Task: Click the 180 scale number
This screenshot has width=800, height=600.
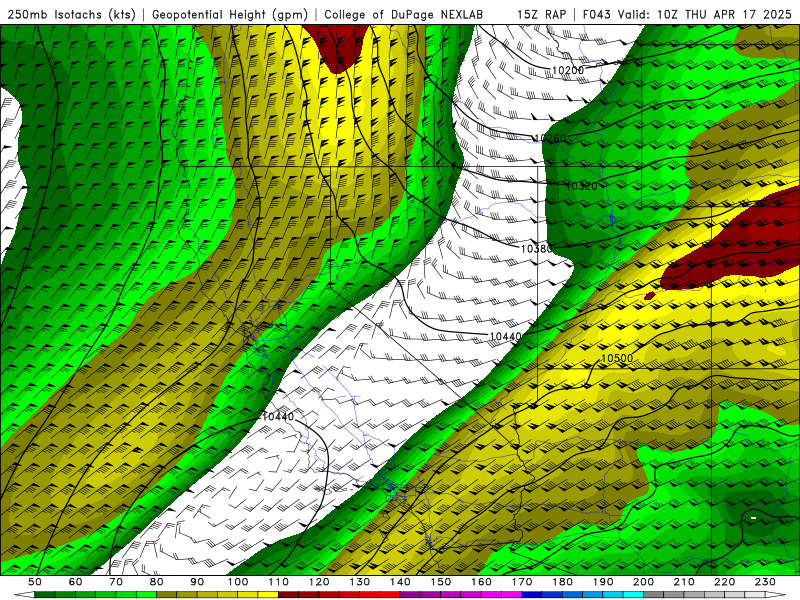Action: point(562,582)
